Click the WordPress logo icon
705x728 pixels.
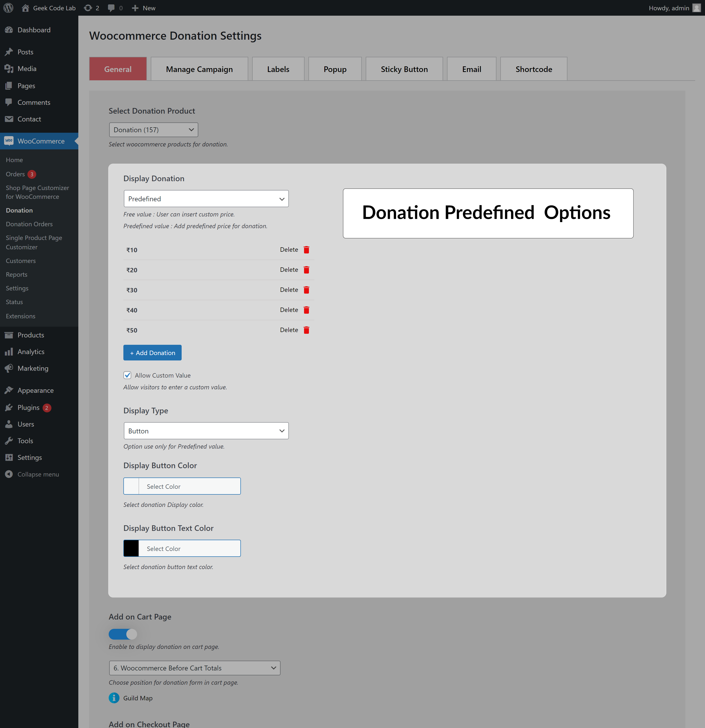tap(9, 8)
